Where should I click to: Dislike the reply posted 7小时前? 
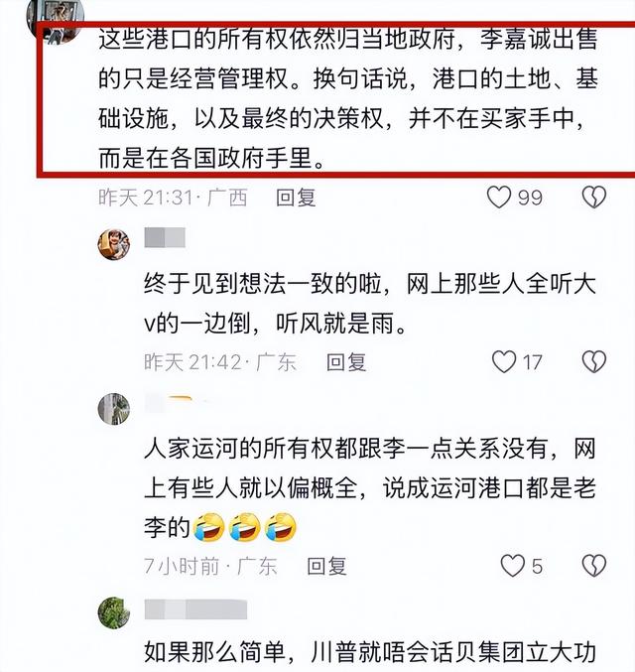pyautogui.click(x=594, y=566)
